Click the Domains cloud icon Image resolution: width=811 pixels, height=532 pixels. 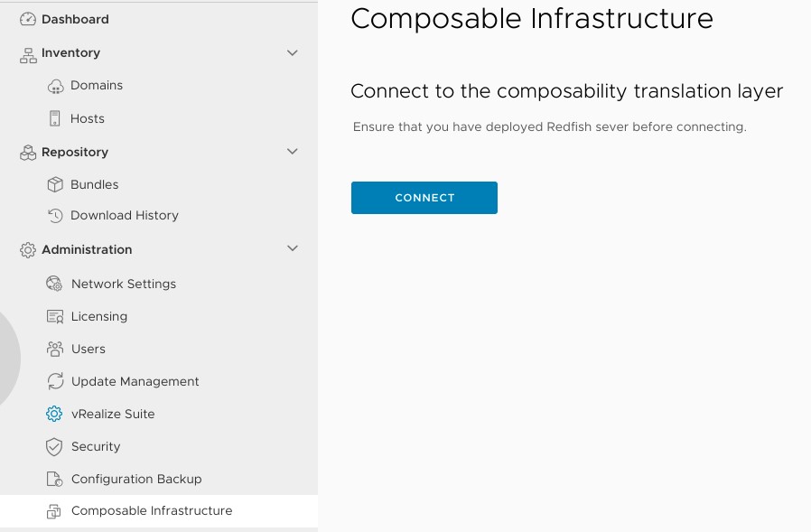coord(55,86)
